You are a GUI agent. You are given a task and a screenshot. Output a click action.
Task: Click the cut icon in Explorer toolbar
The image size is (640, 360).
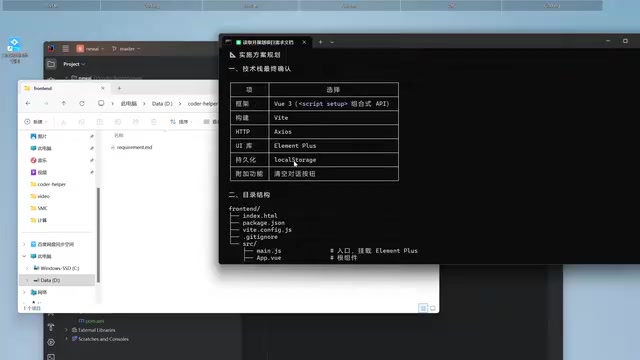coord(63,122)
